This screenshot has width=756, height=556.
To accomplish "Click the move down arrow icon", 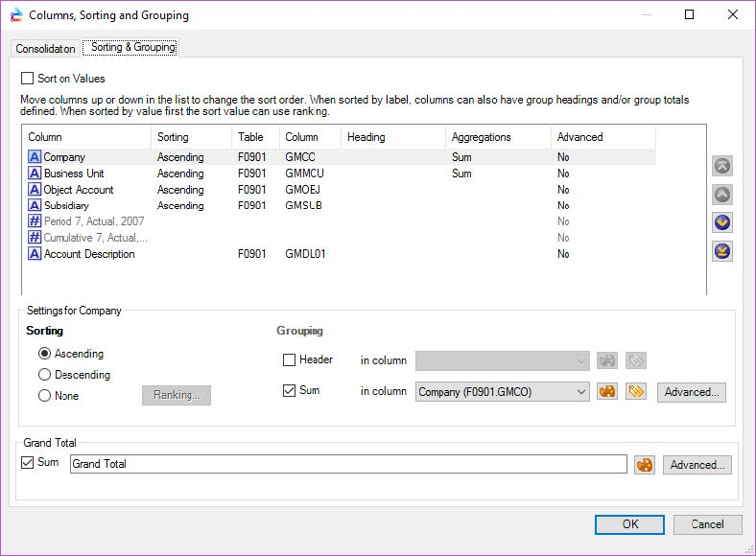I will click(x=722, y=222).
